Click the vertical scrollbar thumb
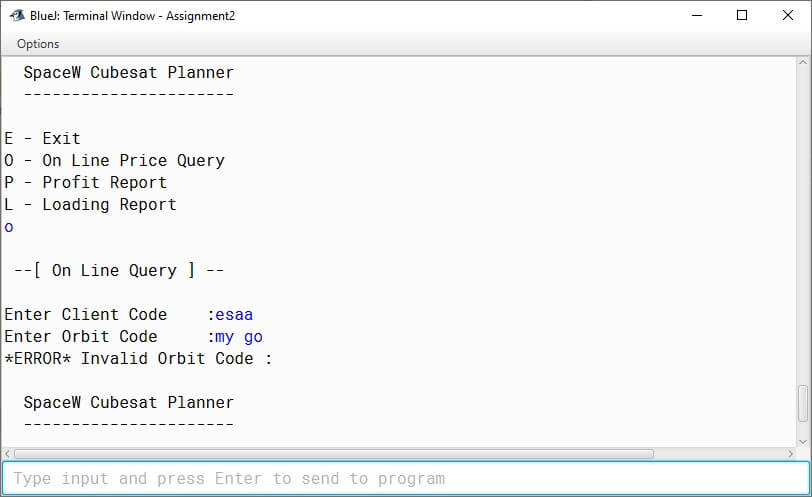Viewport: 812px width, 497px height. (x=803, y=403)
